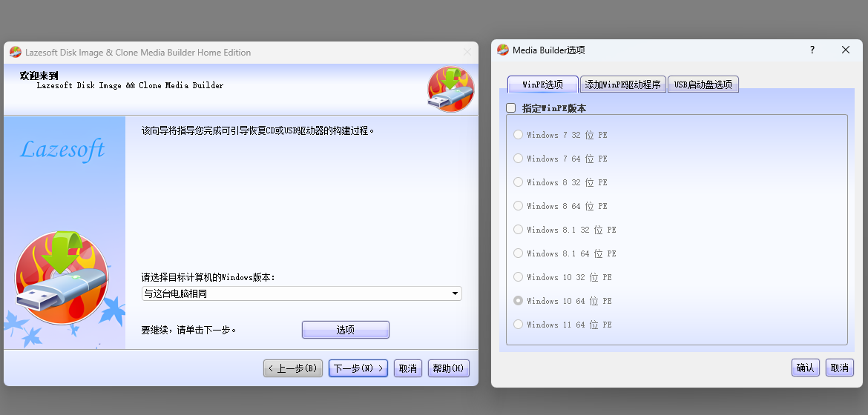The height and width of the screenshot is (415, 868).
Task: Click the Media Builder dialog title icon
Action: [x=502, y=50]
